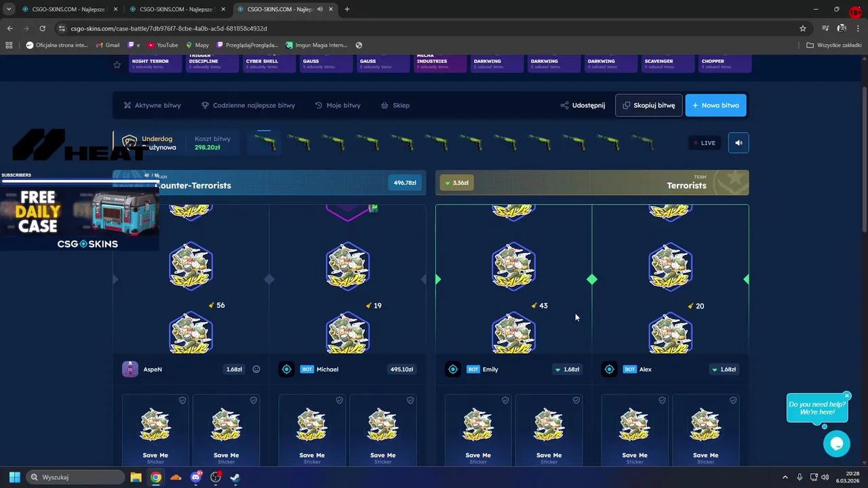Click the subscribers progress bar

tap(80, 181)
